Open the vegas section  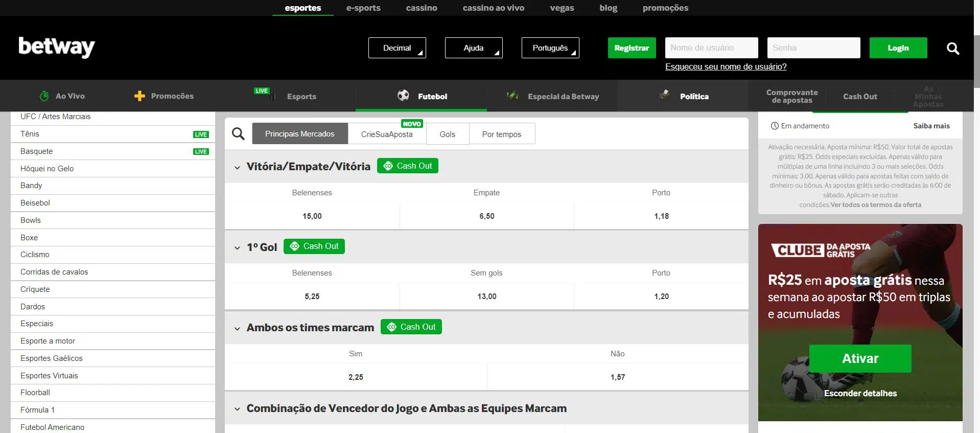click(562, 8)
